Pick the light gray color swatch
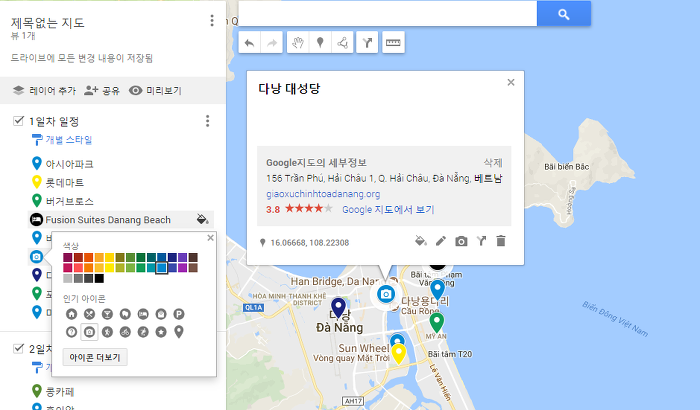 (x=68, y=279)
